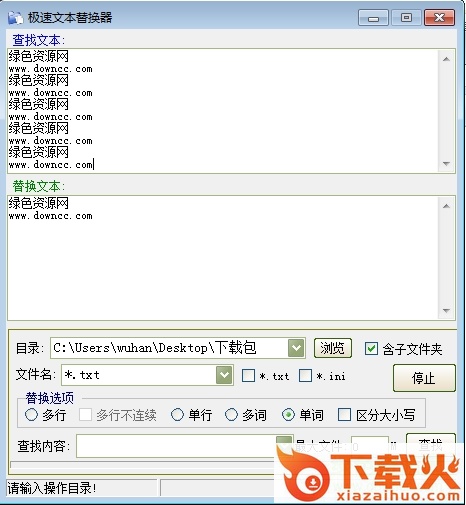Enable the *.txt file type checkbox
466x505 pixels.
point(248,375)
